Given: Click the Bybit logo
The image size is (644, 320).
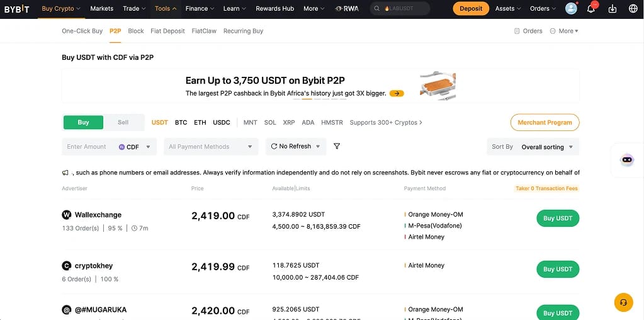Looking at the screenshot, I should [17, 9].
